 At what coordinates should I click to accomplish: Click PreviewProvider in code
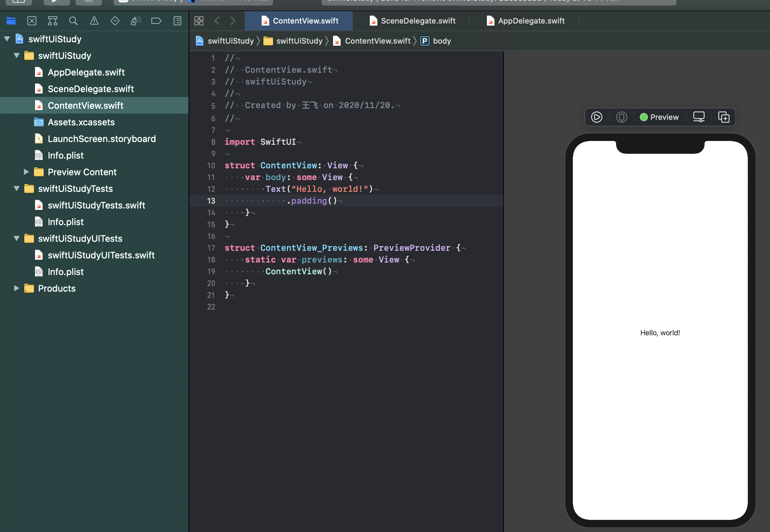point(412,248)
